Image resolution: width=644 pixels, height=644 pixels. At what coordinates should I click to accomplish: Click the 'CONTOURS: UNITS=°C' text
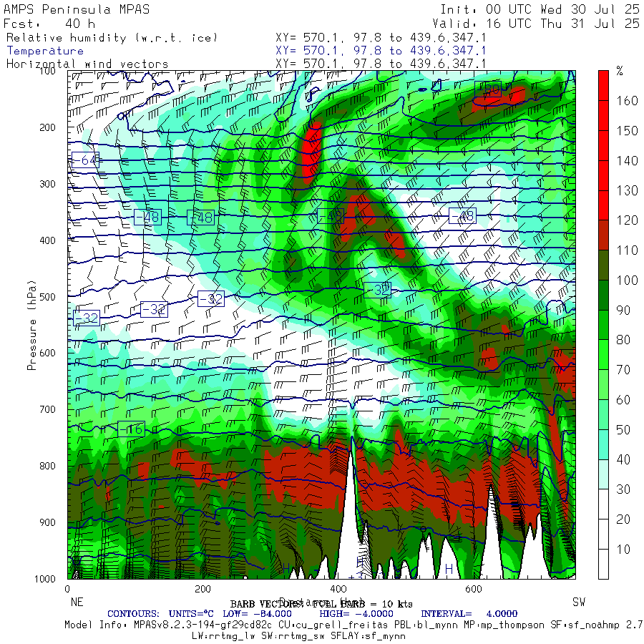coord(160,614)
